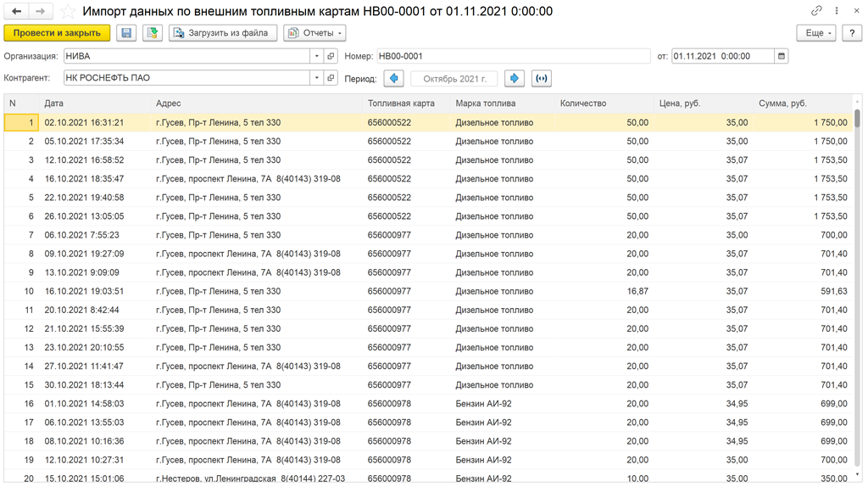The image size is (868, 487).
Task: Add document to favorites with star icon
Action: pos(68,12)
